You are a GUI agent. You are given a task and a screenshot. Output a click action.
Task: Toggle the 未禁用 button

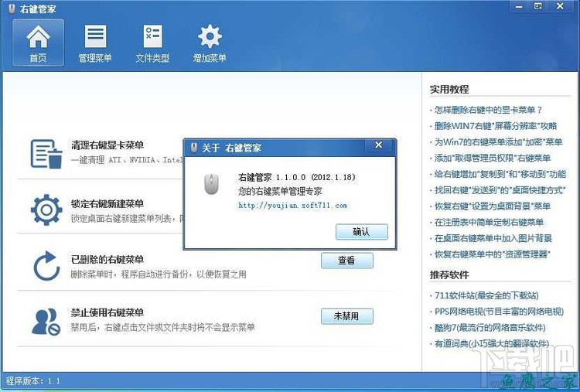(347, 316)
